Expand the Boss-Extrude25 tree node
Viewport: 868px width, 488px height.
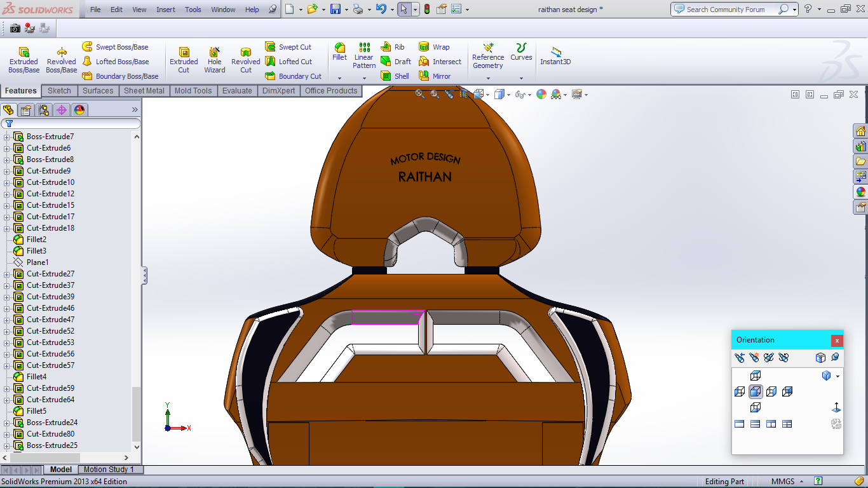coord(7,445)
